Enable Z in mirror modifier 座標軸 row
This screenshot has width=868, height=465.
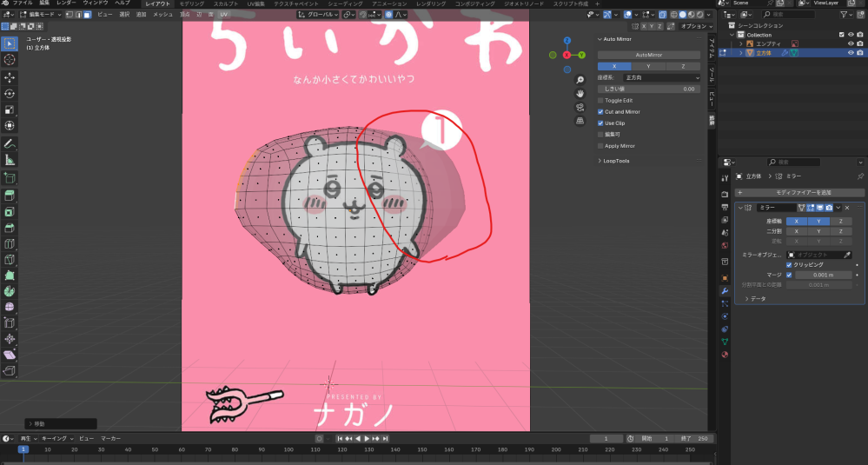[840, 221]
